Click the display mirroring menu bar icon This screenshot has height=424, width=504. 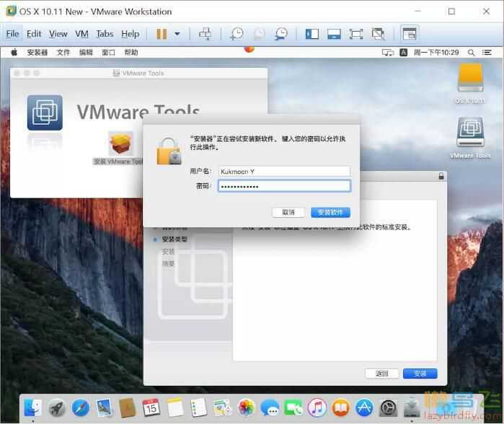(388, 53)
